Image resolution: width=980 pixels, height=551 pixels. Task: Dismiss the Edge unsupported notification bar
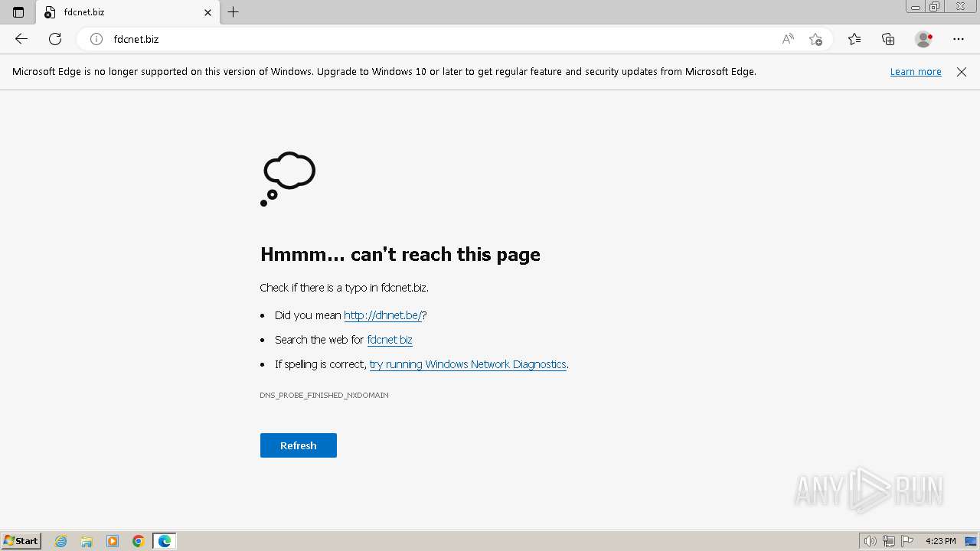(x=962, y=72)
